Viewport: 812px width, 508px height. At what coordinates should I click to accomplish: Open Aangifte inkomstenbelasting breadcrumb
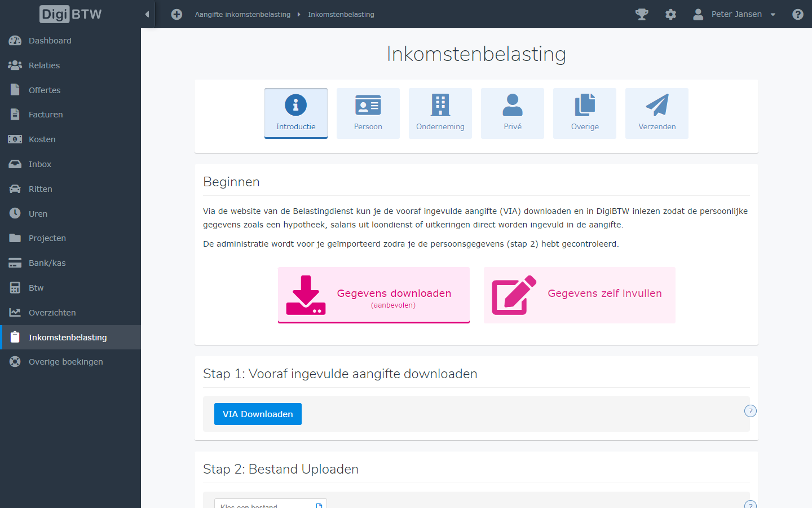(x=242, y=15)
